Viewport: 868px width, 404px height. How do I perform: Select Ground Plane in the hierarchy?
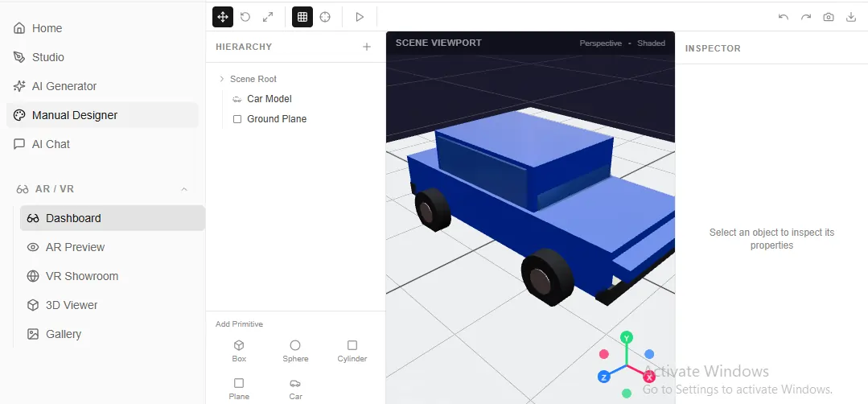click(x=277, y=119)
